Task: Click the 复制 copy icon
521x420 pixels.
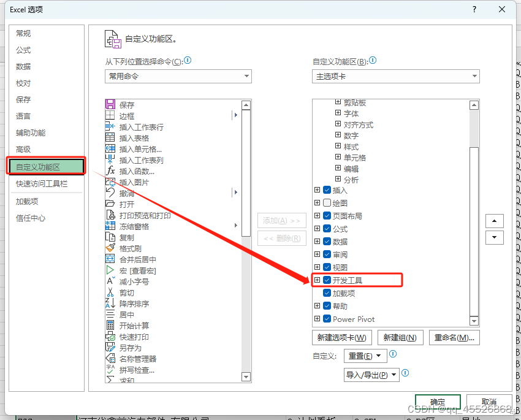Action: tap(110, 237)
